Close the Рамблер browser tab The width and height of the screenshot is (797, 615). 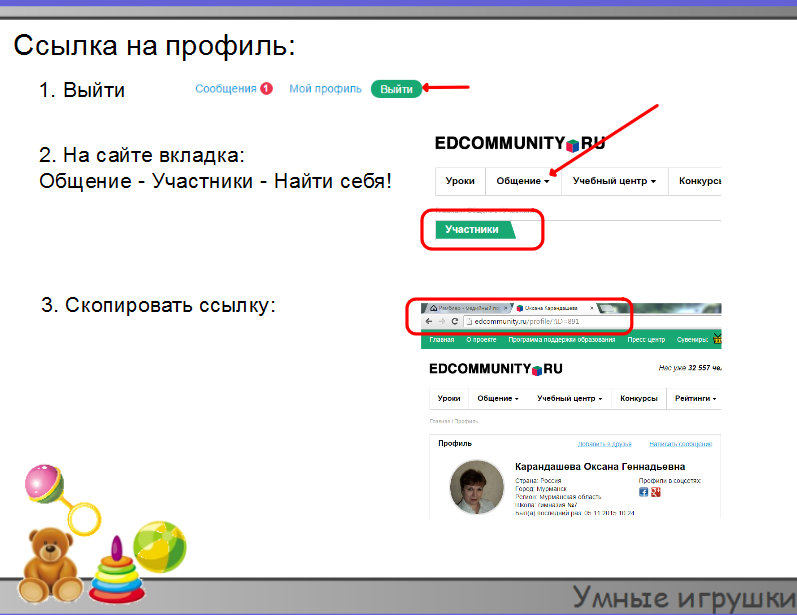[x=505, y=308]
